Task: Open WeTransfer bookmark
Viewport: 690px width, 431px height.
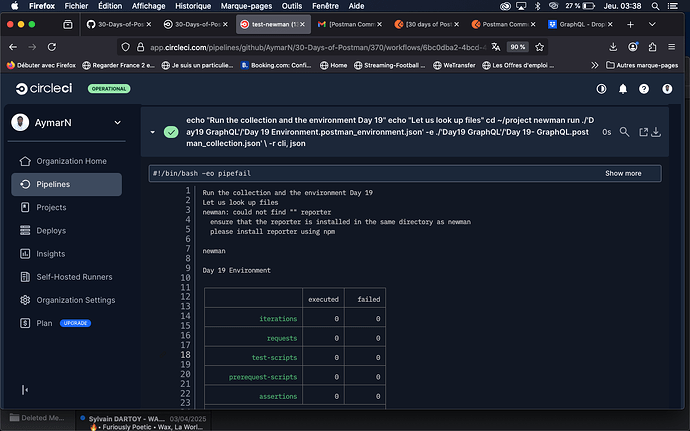Action: pos(454,65)
